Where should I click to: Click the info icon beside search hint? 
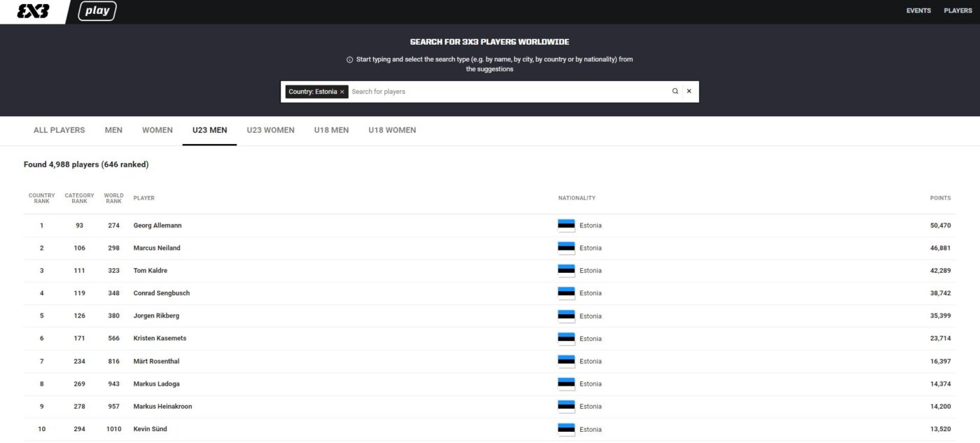[350, 59]
